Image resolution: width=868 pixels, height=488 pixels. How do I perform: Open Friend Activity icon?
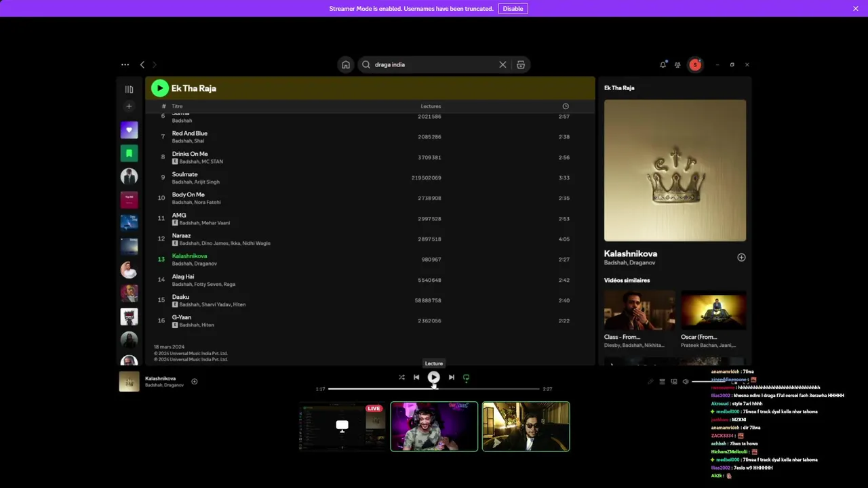click(677, 64)
